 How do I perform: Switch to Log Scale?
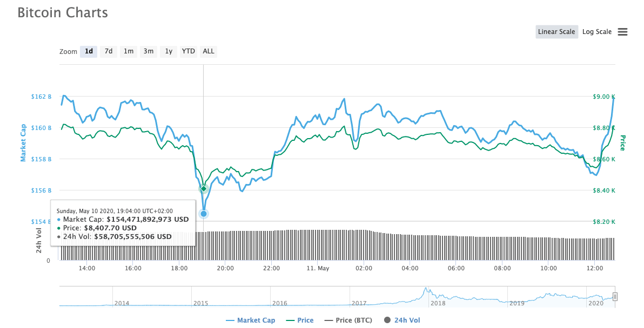pos(597,32)
